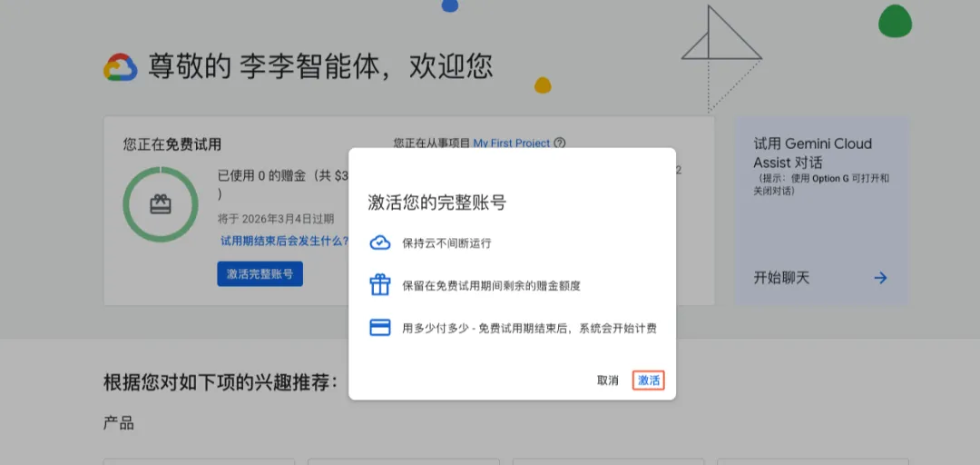This screenshot has width=980, height=465.
Task: Click the 您正在免费试用 heading
Action: (172, 144)
